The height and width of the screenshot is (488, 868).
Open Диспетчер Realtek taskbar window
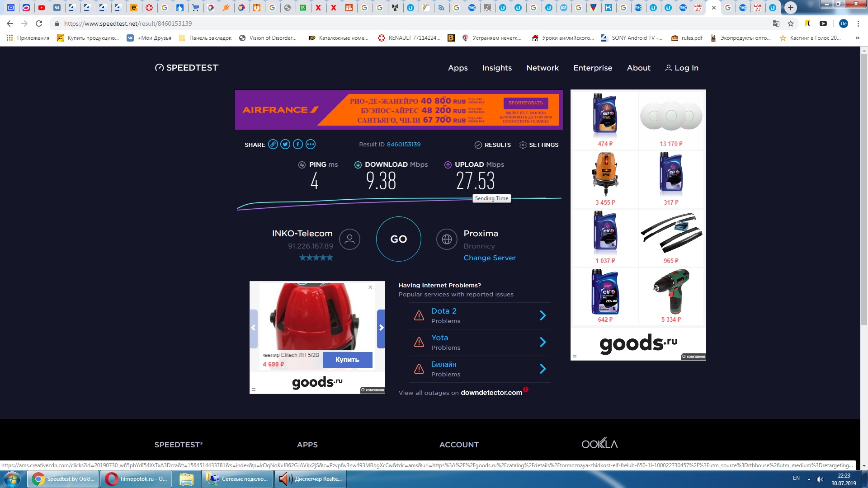(310, 479)
